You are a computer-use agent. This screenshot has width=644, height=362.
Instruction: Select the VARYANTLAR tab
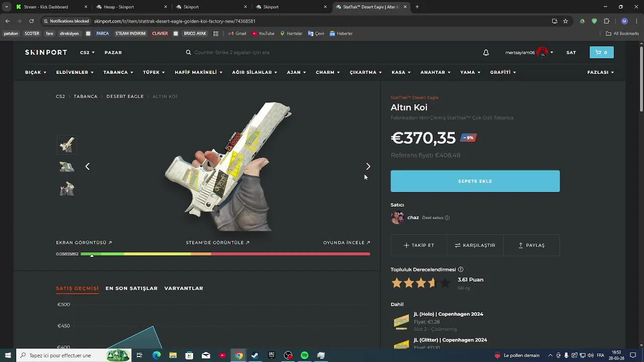click(184, 289)
